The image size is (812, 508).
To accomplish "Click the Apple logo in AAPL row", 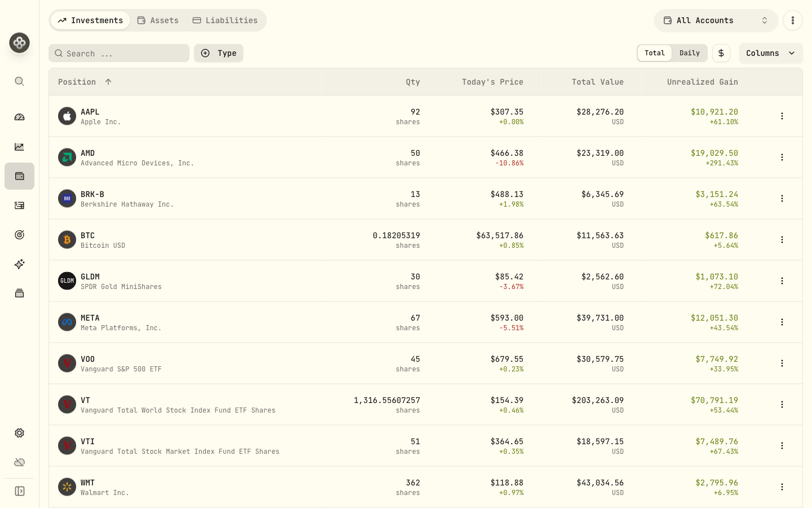I will tap(67, 116).
